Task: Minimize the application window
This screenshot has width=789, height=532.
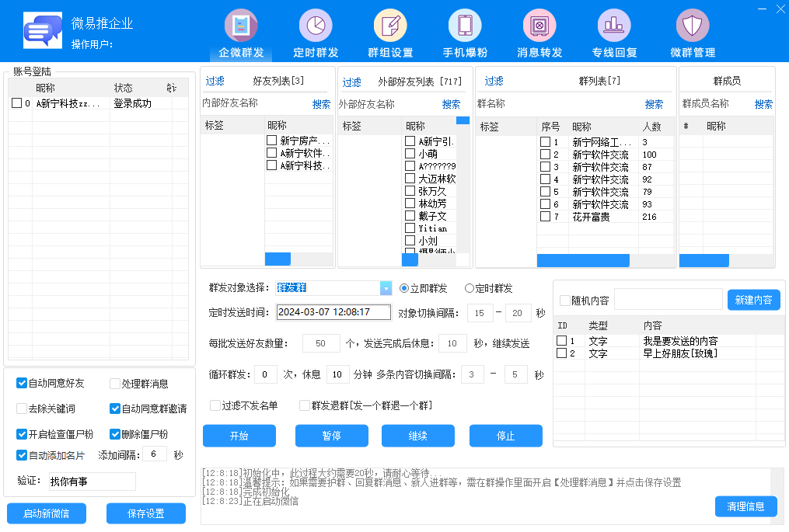Action: (763, 9)
